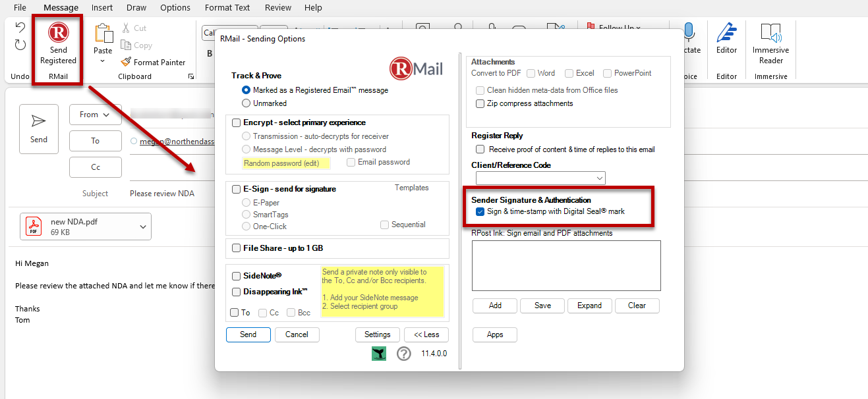Switch to the Format Text tab

[227, 8]
